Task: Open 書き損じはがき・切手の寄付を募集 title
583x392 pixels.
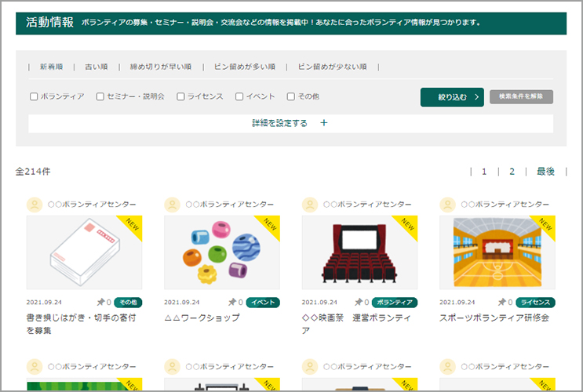Action: click(x=81, y=324)
